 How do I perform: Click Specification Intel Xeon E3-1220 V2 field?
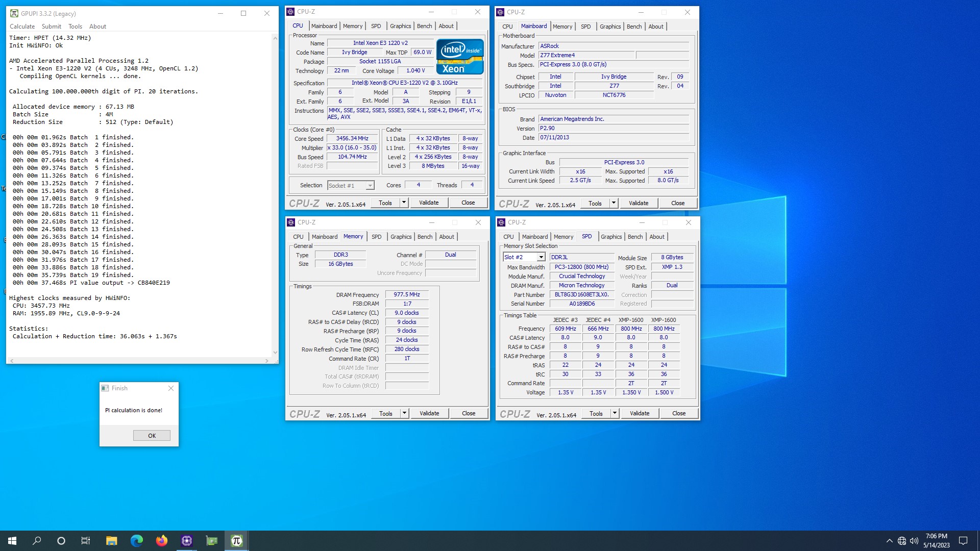click(405, 83)
